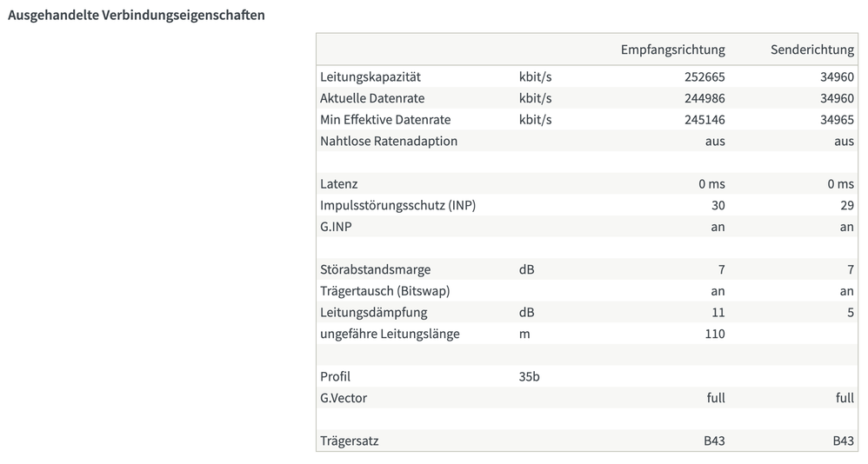
Task: Select the Profil value 35b
Action: tap(529, 377)
